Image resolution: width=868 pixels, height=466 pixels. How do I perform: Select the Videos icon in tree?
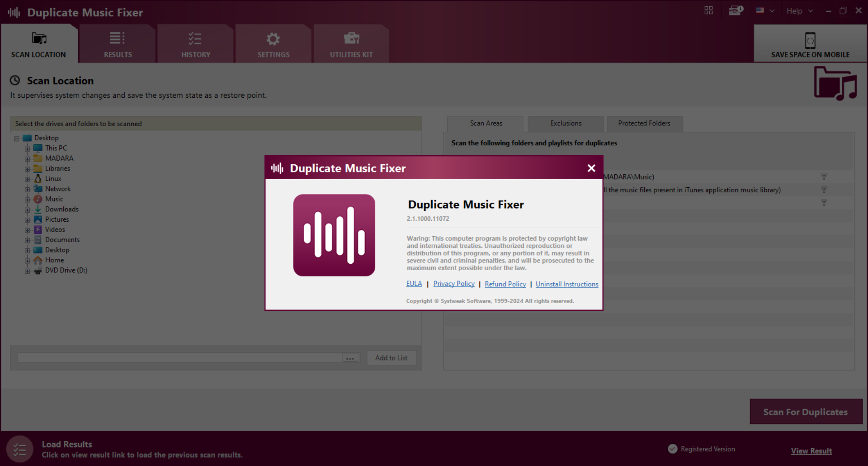click(x=38, y=229)
